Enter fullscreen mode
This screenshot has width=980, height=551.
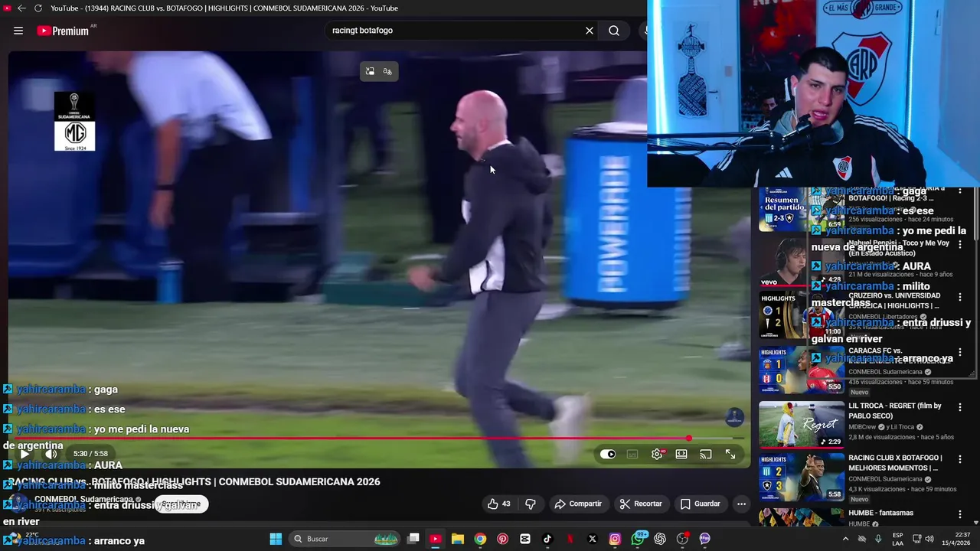(730, 454)
